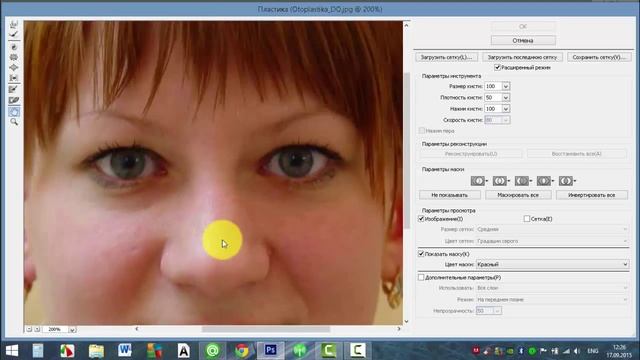Open the Плотность кисти dropdown arrow
This screenshot has width=640, height=360.
point(506,98)
